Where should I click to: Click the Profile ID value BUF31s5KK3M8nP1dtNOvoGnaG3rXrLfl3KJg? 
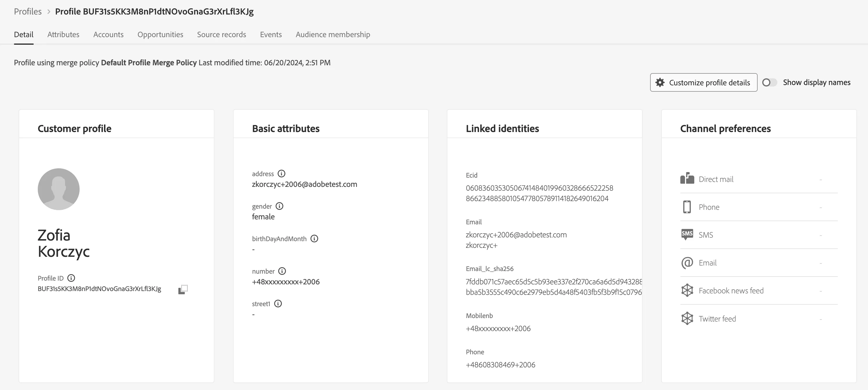pos(99,289)
